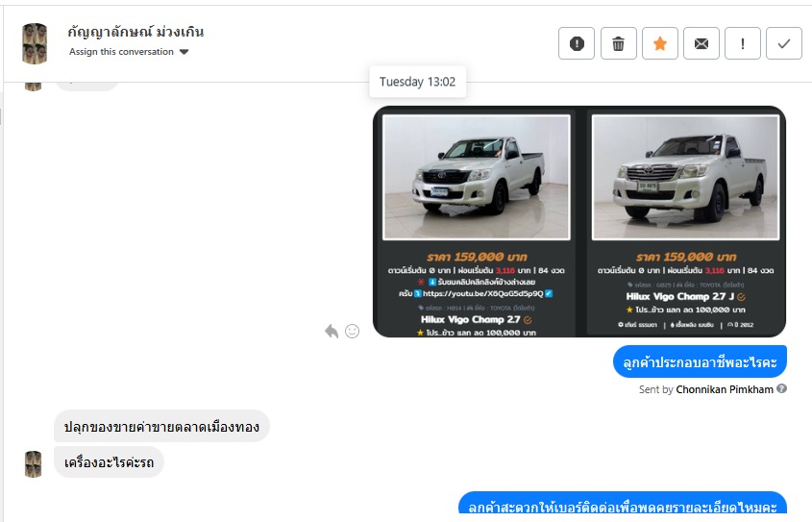Click the help icon beside Chonnikan Pimkham
The height and width of the screenshot is (522, 812).
[x=781, y=389]
